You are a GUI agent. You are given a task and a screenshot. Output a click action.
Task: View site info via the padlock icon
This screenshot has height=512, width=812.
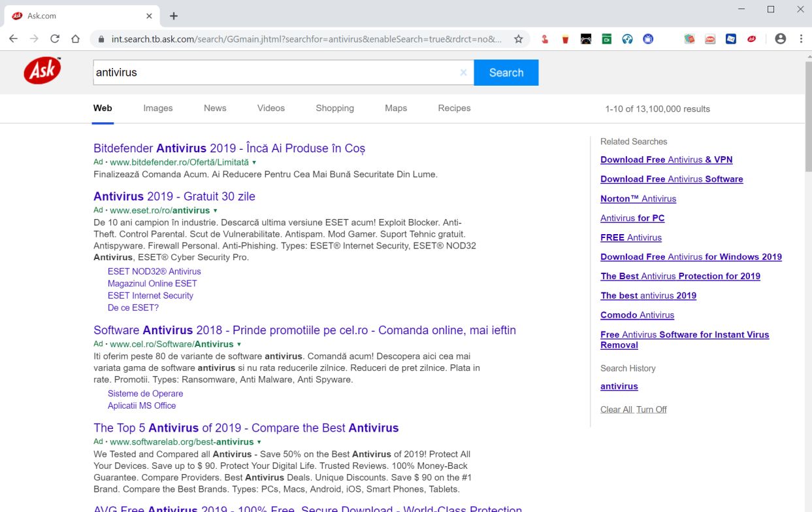[101, 39]
